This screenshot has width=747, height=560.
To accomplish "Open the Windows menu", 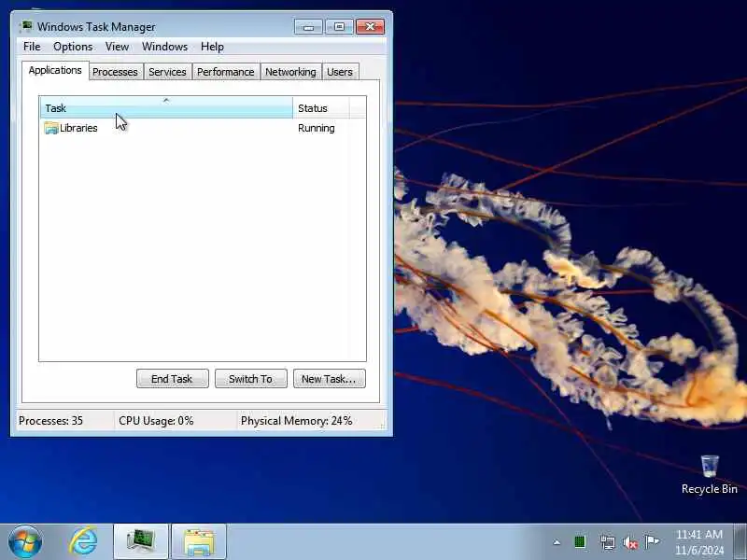I will (x=165, y=47).
